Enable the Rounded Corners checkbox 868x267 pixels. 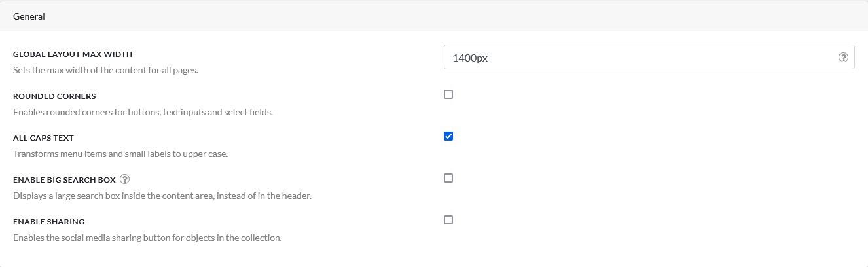448,94
